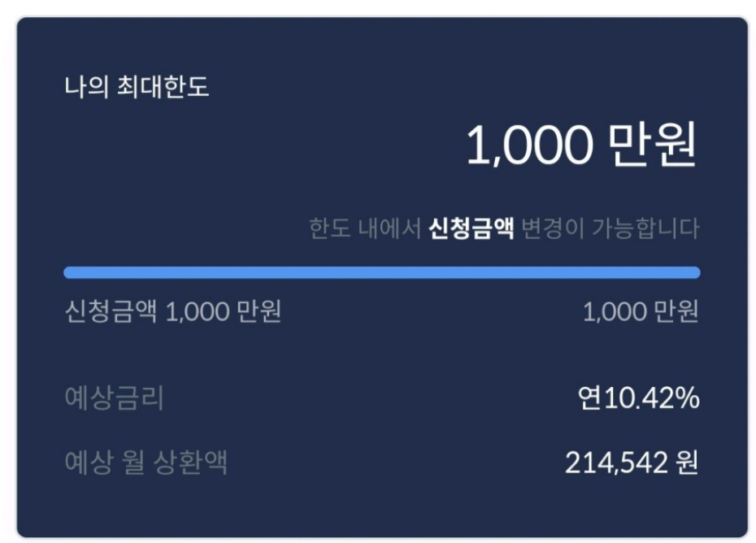Click the '연10.42%' interest rate value

[x=639, y=399]
